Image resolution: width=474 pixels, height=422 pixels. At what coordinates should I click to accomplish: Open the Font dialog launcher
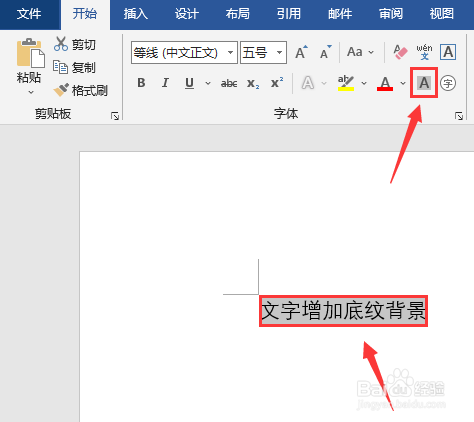[459, 116]
